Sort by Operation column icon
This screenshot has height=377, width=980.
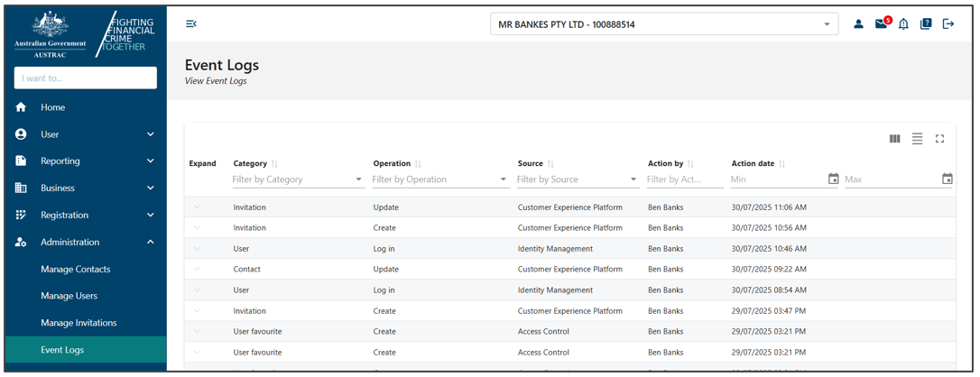pyautogui.click(x=418, y=163)
